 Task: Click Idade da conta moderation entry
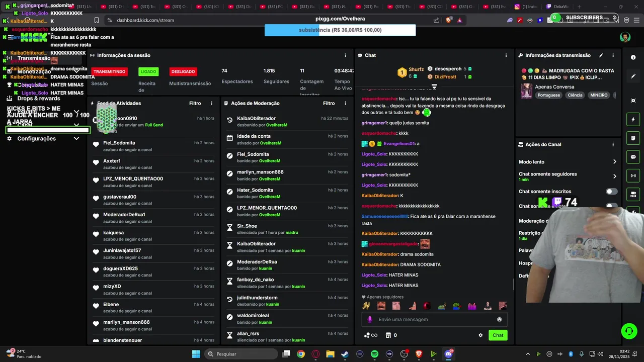[x=254, y=136]
